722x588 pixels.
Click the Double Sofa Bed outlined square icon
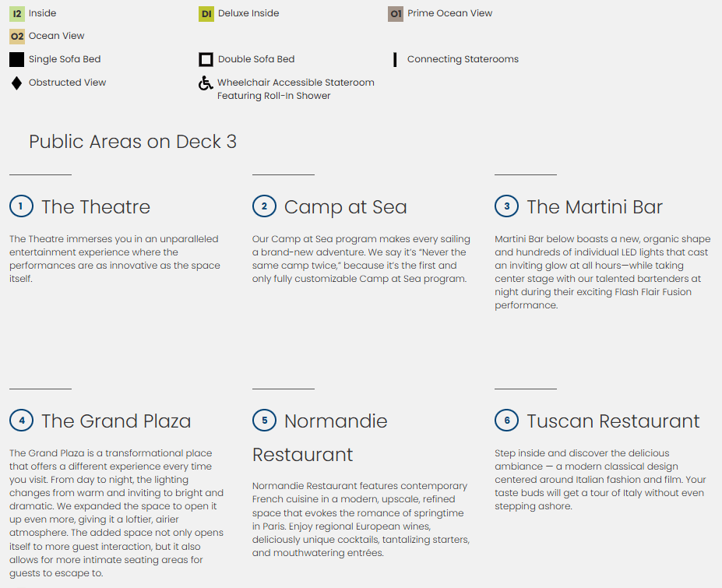(206, 59)
